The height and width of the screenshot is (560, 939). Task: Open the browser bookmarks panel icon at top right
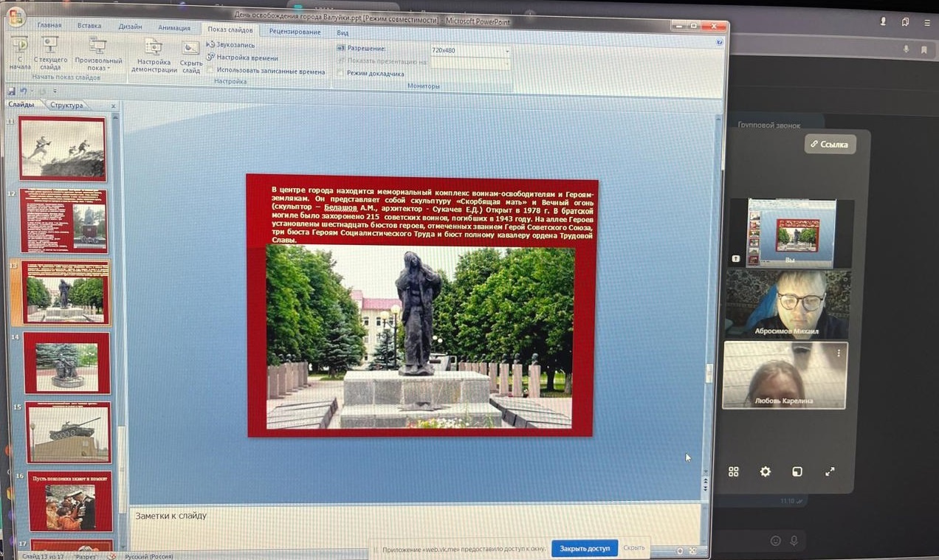(x=905, y=22)
